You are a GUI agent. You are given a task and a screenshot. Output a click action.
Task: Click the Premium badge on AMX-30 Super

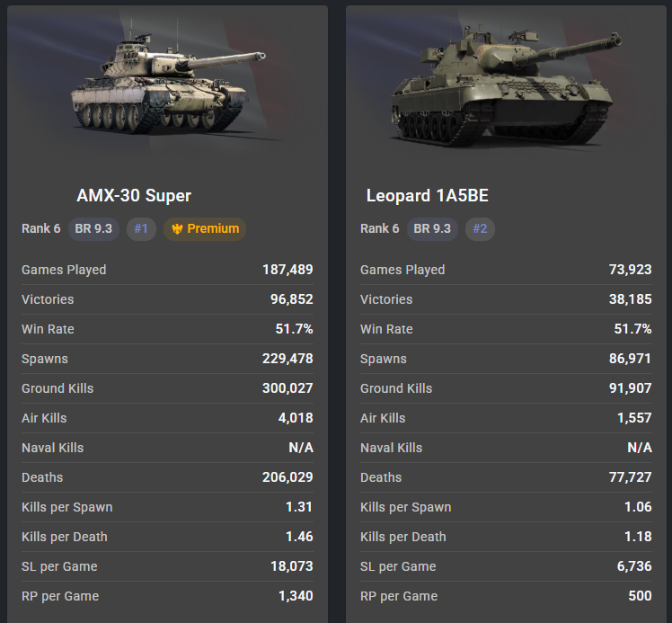pyautogui.click(x=205, y=229)
